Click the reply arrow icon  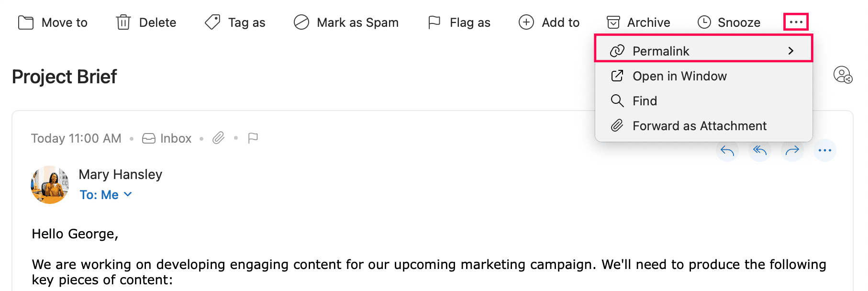[727, 151]
